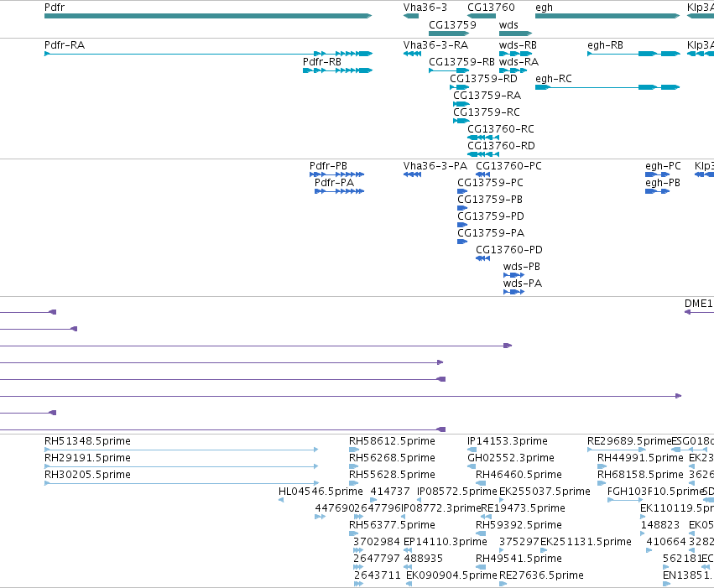
Task: Open the egh-PC protein label
Action: click(x=663, y=166)
